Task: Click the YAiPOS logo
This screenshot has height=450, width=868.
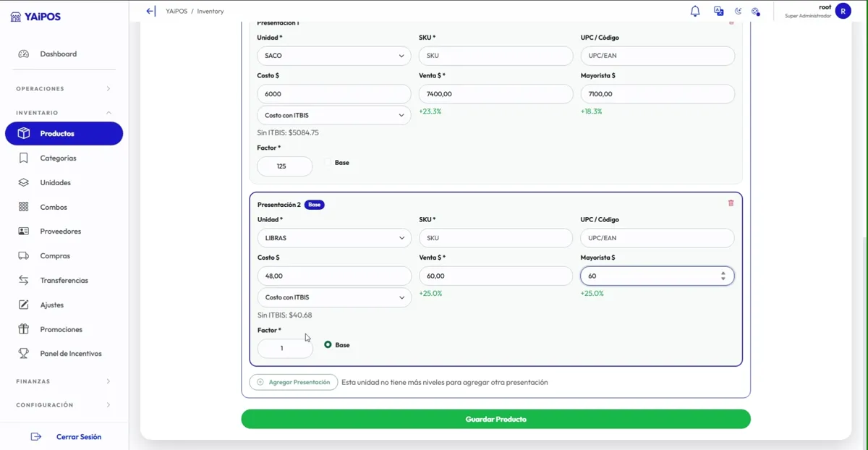Action: coord(36,17)
